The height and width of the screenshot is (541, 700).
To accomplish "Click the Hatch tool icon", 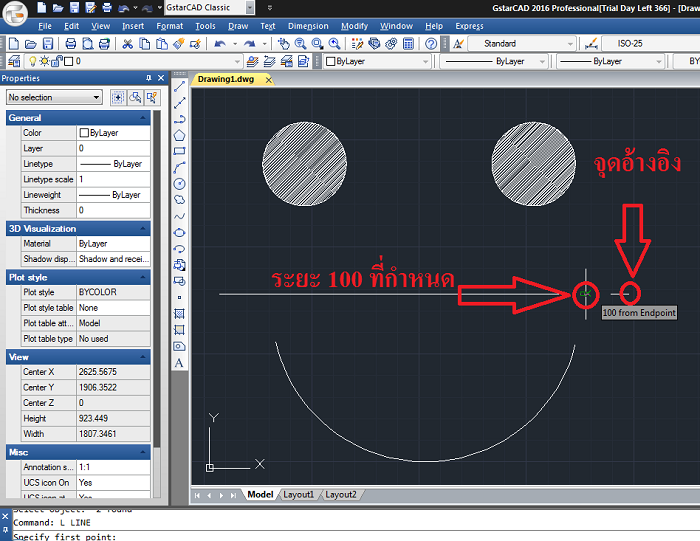I will (179, 313).
